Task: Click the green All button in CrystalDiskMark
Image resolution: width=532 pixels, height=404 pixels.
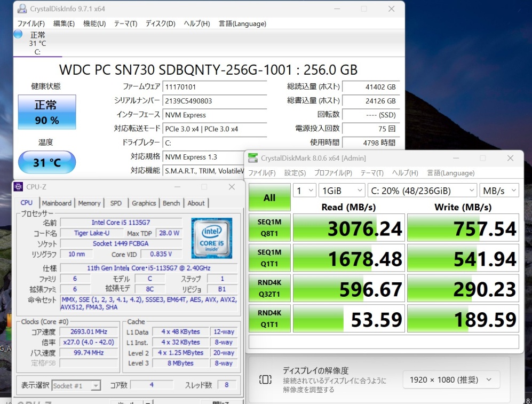Action: coord(269,197)
